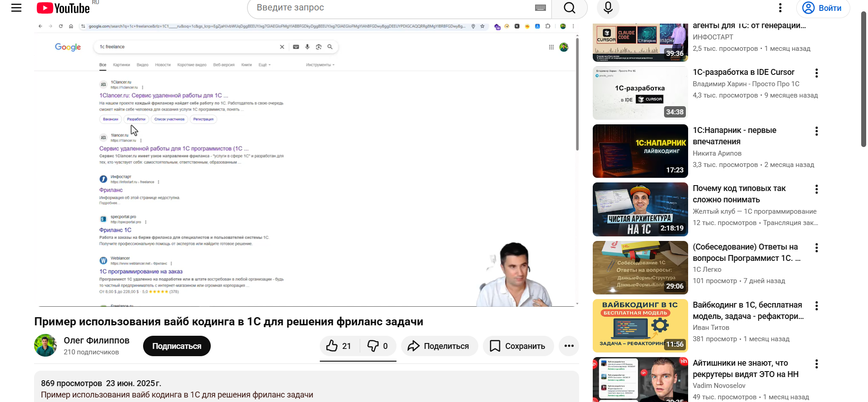Click the video title heading text
The height and width of the screenshot is (402, 868).
click(x=228, y=322)
